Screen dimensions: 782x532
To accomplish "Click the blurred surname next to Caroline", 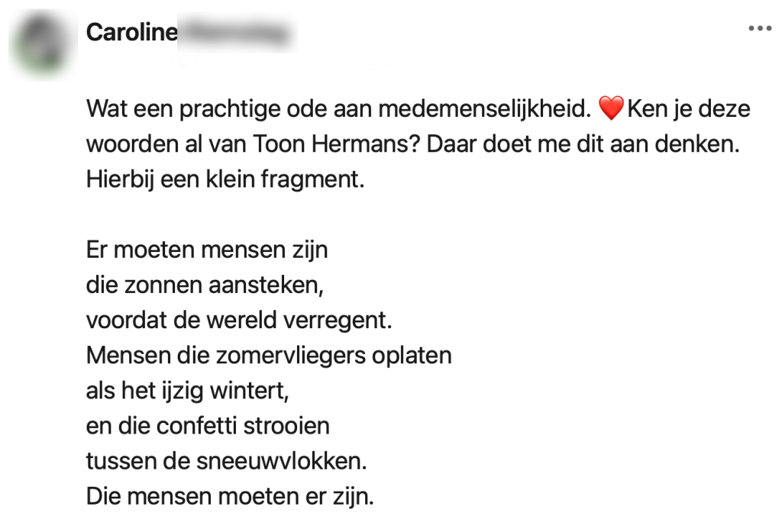I will [237, 33].
